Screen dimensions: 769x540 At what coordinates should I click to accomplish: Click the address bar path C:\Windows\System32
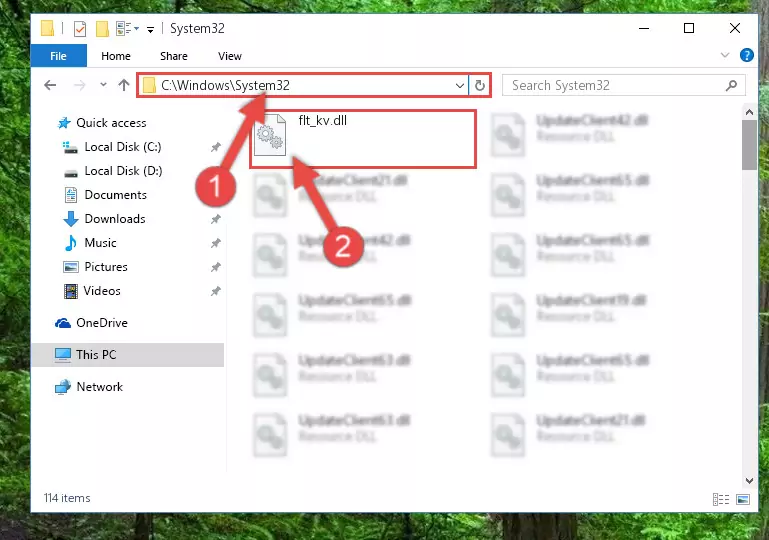(x=225, y=85)
